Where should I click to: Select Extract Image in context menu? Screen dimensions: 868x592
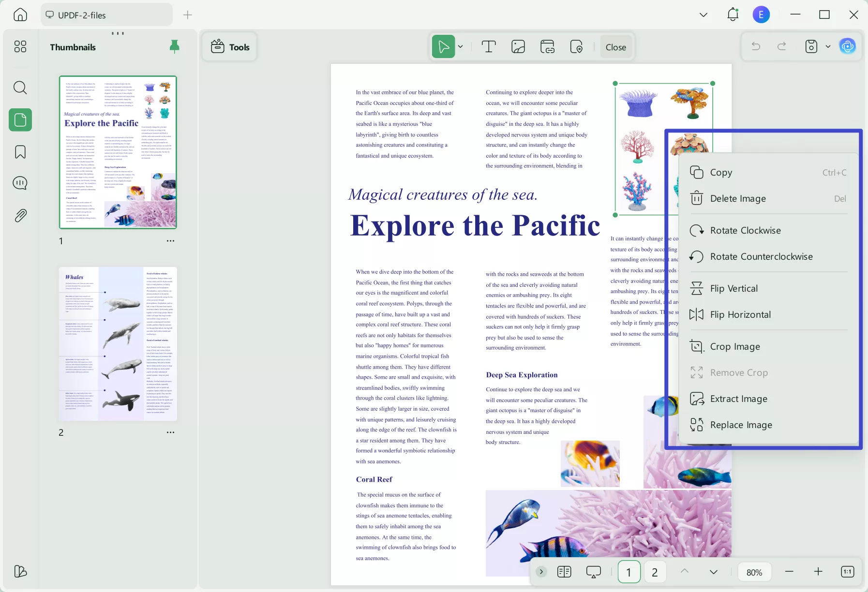pyautogui.click(x=738, y=399)
